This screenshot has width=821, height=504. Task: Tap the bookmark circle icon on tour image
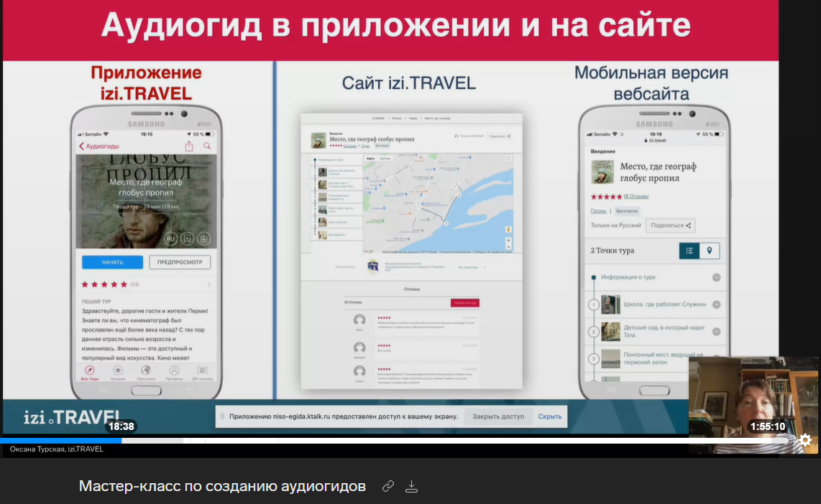tap(187, 238)
